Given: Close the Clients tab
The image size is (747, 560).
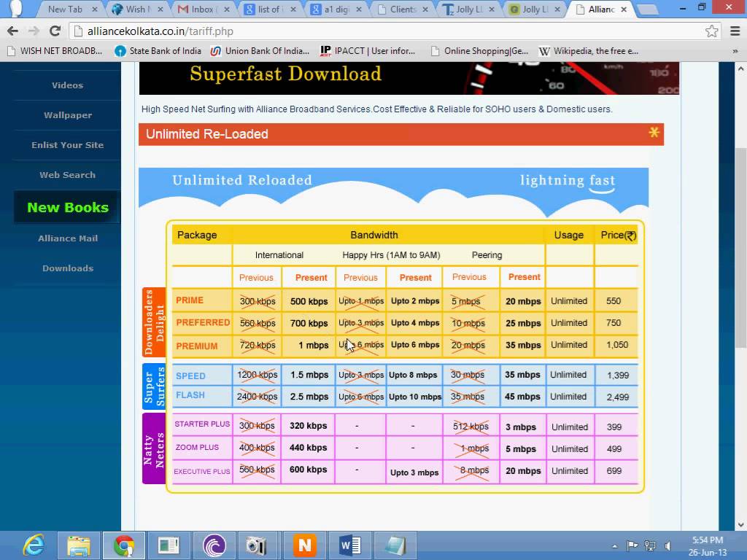Looking at the screenshot, I should (x=425, y=9).
